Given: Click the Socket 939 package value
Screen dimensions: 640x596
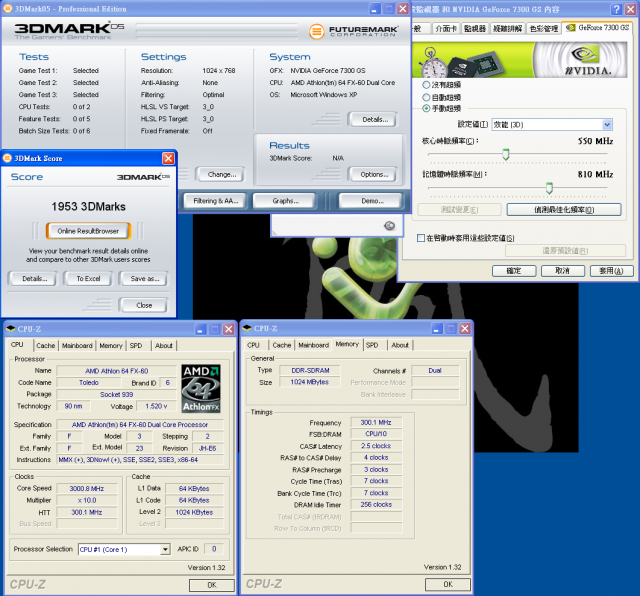Looking at the screenshot, I should [116, 394].
